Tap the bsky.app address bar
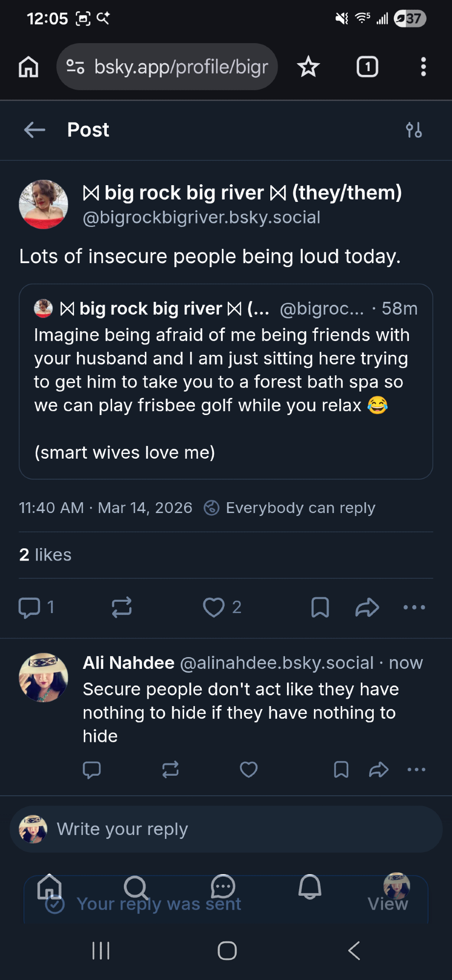The image size is (452, 980). [x=167, y=67]
